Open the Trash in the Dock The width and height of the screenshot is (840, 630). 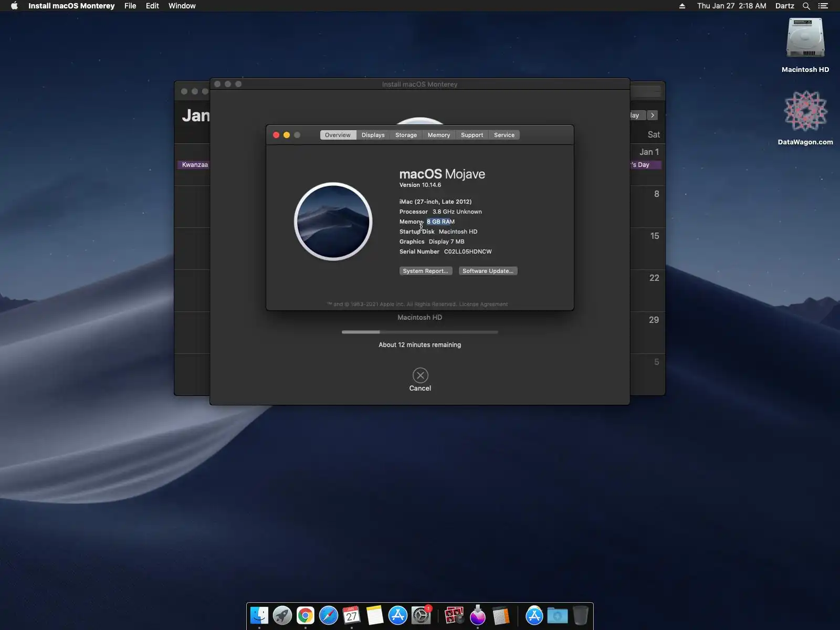click(581, 615)
